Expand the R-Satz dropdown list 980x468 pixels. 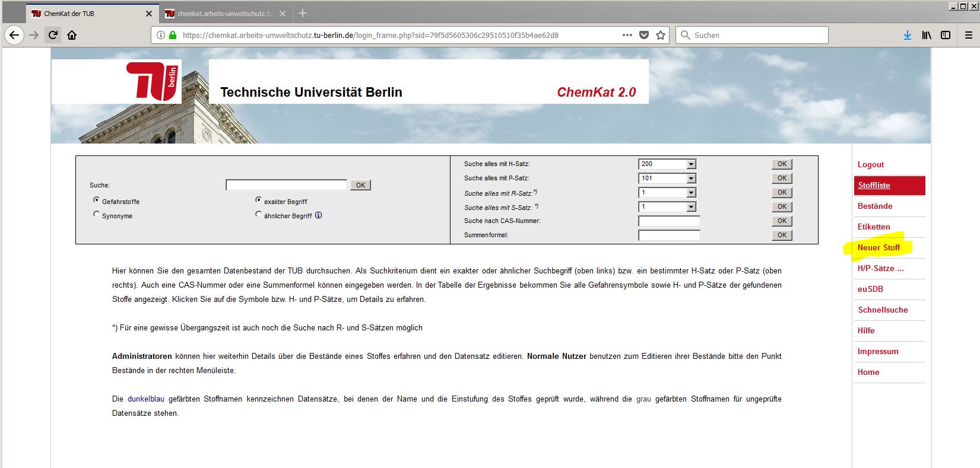click(x=691, y=193)
